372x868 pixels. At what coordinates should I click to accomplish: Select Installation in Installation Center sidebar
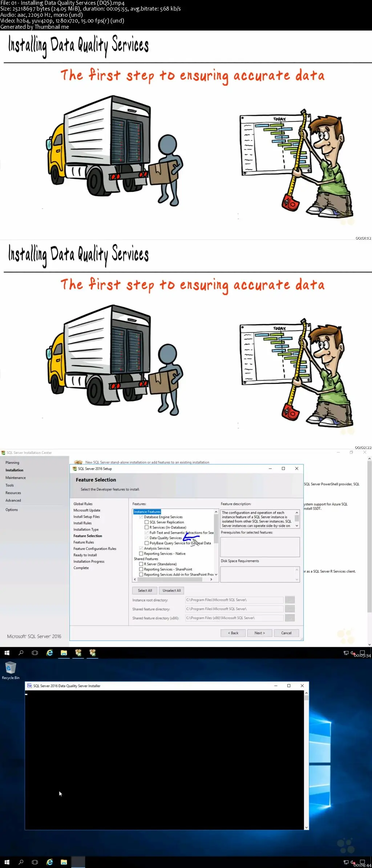[15, 470]
